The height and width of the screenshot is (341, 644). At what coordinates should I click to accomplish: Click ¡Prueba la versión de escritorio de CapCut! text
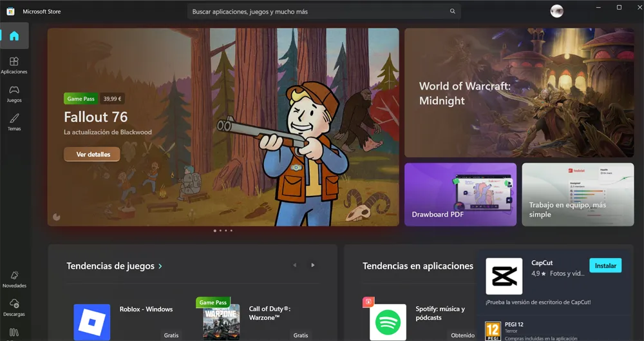tap(538, 302)
